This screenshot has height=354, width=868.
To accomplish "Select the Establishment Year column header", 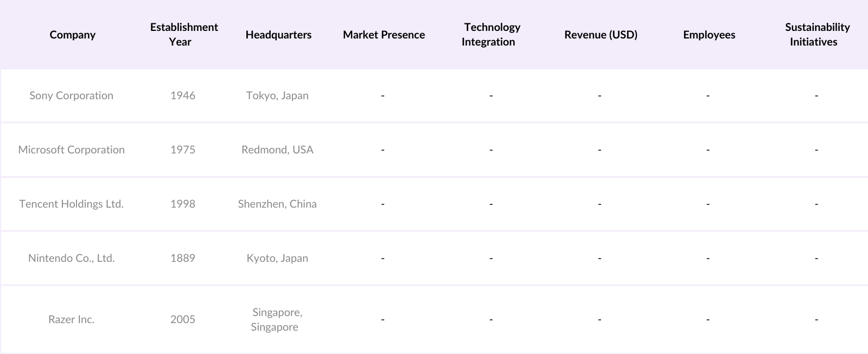I will (184, 35).
